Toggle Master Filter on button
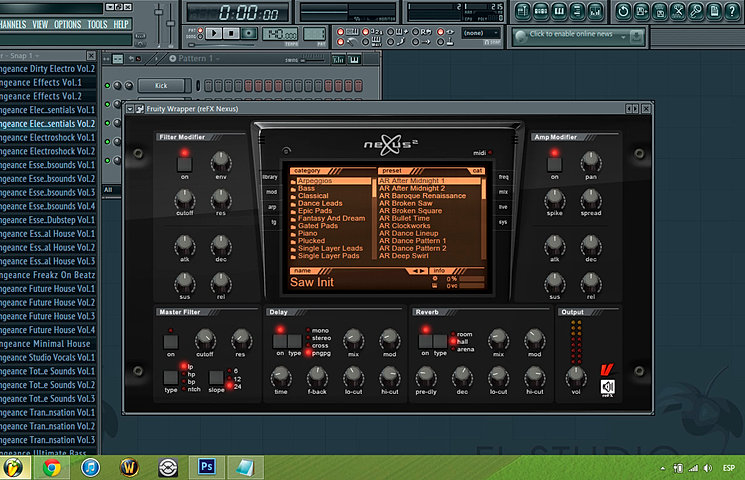The width and height of the screenshot is (745, 480). click(171, 342)
